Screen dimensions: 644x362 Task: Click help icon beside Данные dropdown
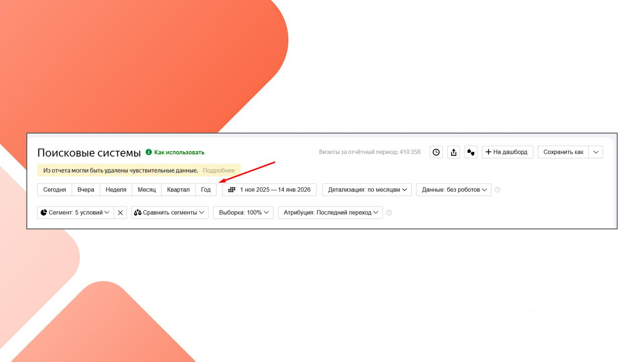(498, 190)
